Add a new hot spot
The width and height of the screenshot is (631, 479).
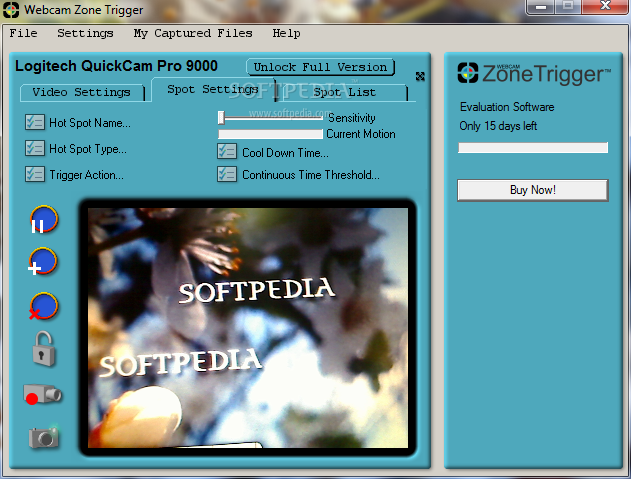(x=43, y=262)
